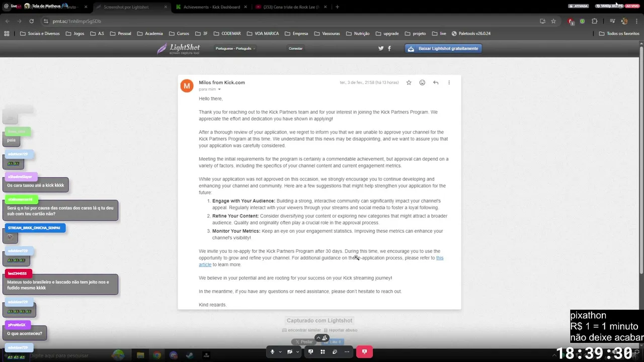Click the reactions icon in call bar
This screenshot has width=644, height=362.
[335, 352]
